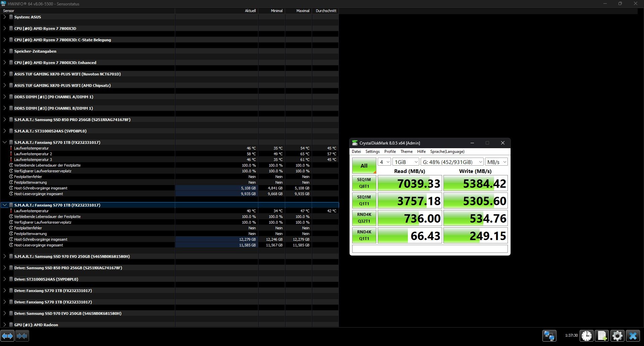Click warning icon next to Laufwerkstemperatur 2
This screenshot has width=644, height=346.
click(11, 154)
